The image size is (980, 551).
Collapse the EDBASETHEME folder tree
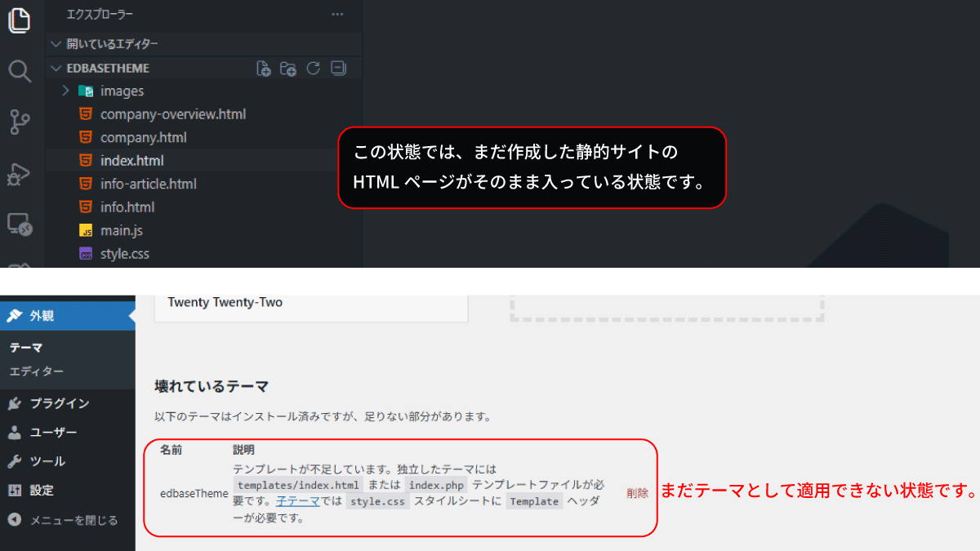pos(56,68)
